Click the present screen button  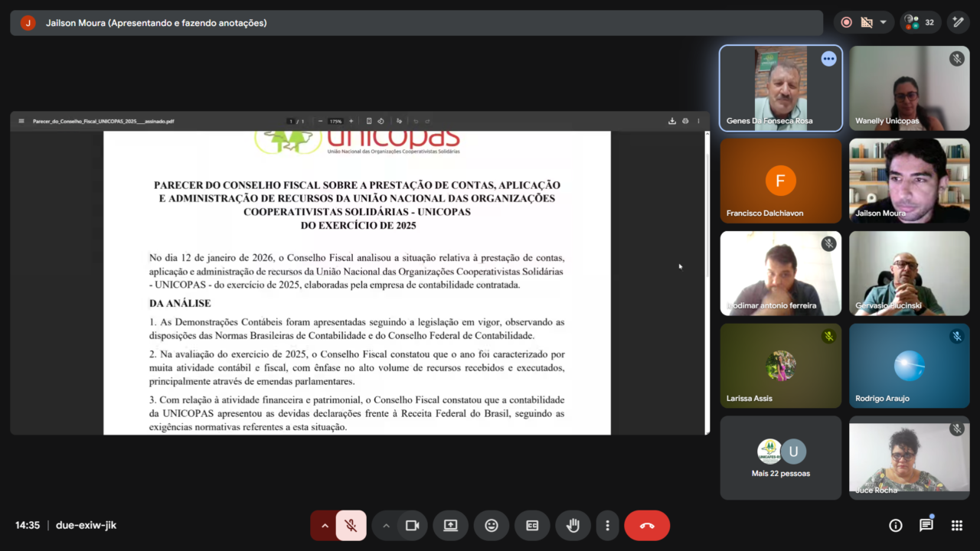point(450,526)
